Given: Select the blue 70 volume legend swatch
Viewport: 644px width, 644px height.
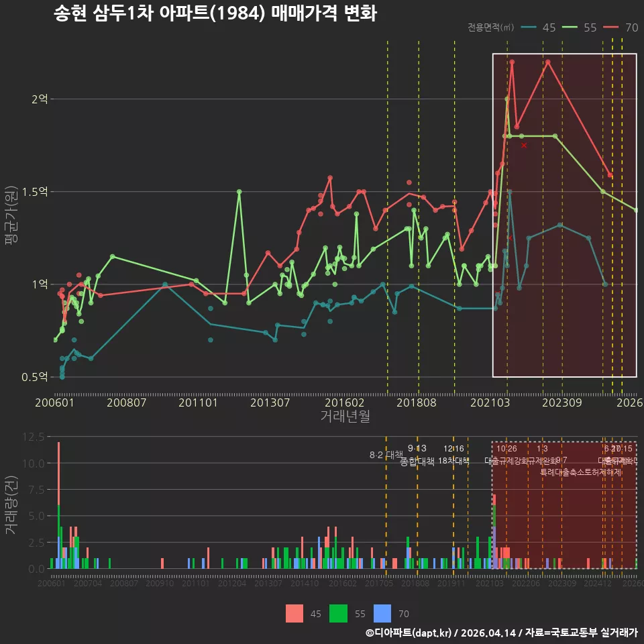Looking at the screenshot, I should tap(382, 614).
